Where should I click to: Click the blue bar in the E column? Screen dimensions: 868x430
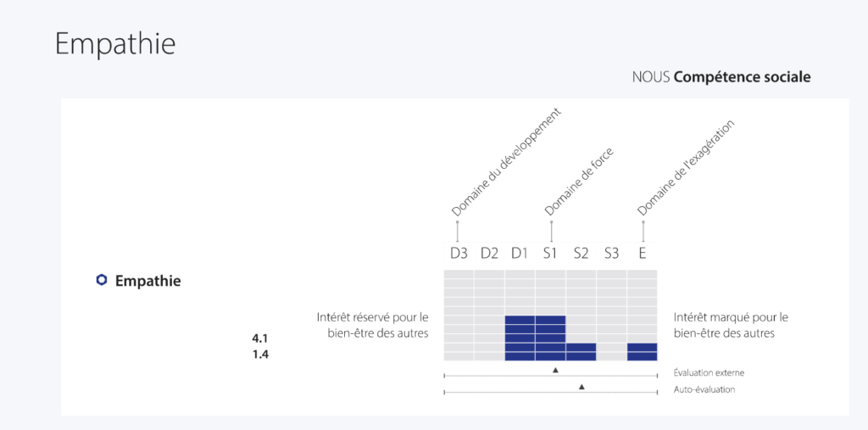(x=642, y=352)
